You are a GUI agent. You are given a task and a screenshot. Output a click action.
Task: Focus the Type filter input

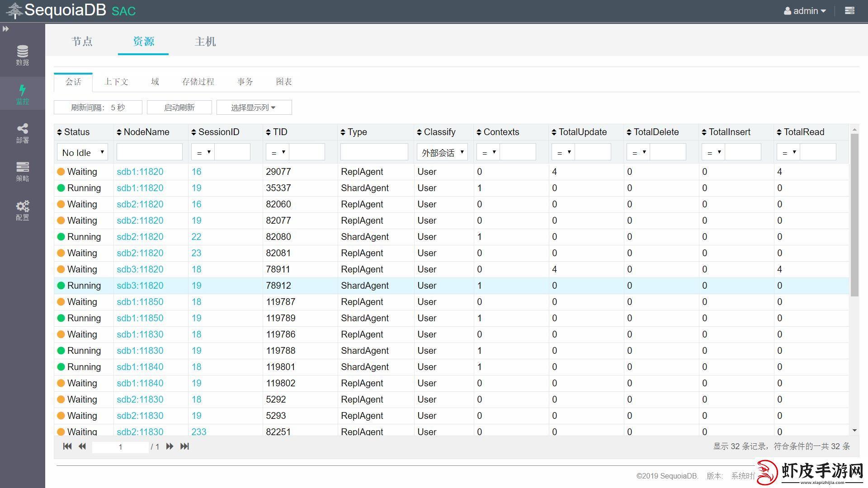point(374,152)
